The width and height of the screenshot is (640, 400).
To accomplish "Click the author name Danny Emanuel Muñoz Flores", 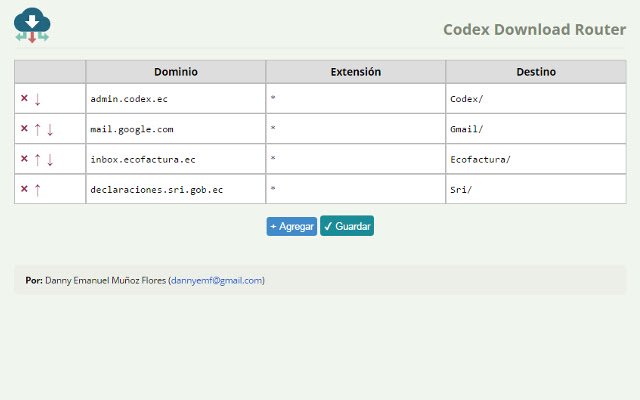I will click(105, 280).
